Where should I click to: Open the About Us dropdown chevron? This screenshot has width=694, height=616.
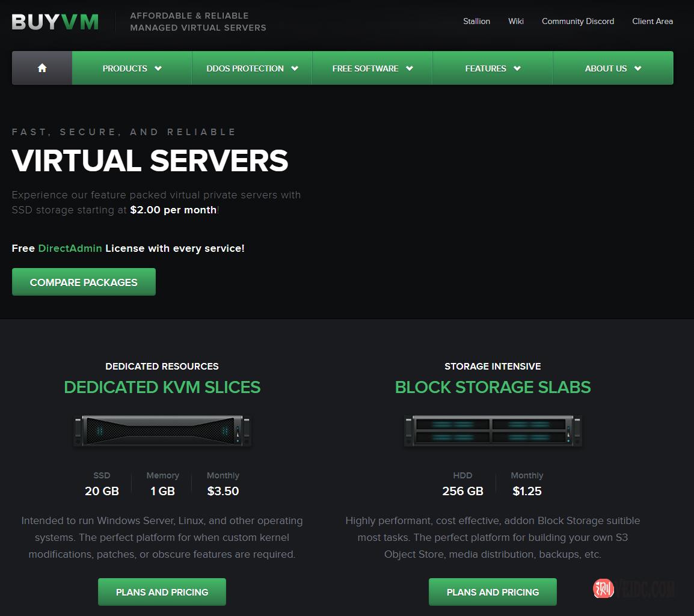638,69
